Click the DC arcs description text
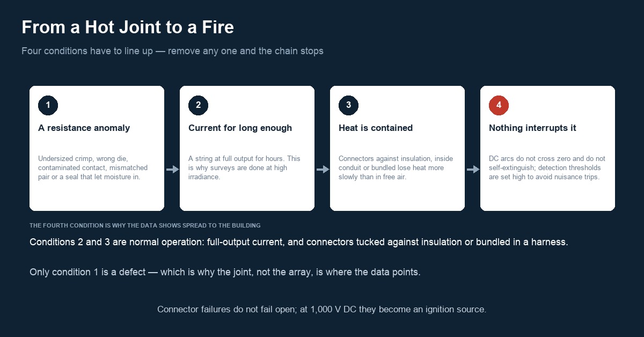Screen dimensions: 644x337 547,167
